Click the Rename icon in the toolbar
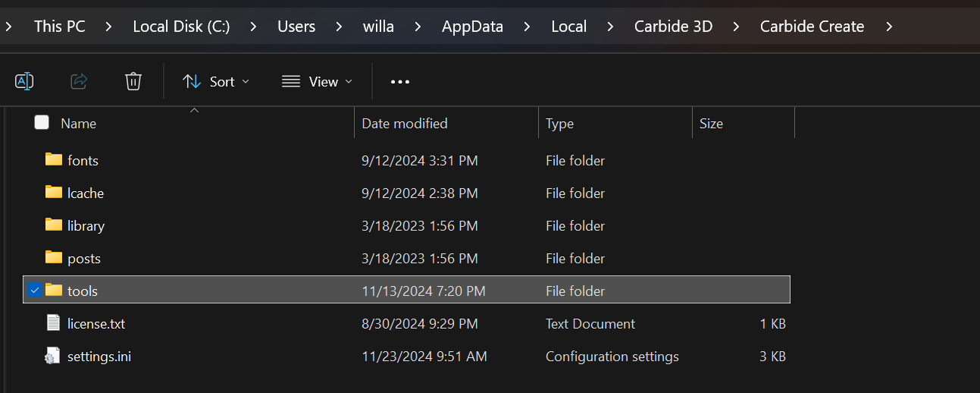 click(x=24, y=81)
